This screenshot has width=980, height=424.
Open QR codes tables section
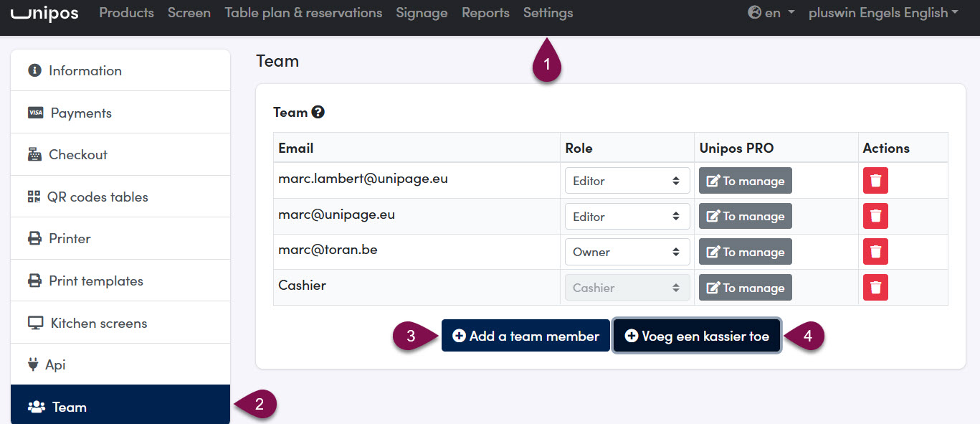(120, 197)
